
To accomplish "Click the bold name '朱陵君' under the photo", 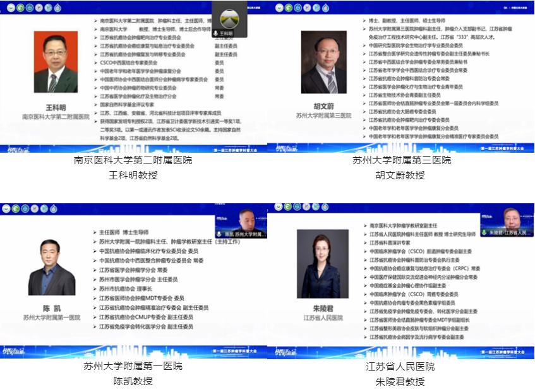I will [323, 309].
